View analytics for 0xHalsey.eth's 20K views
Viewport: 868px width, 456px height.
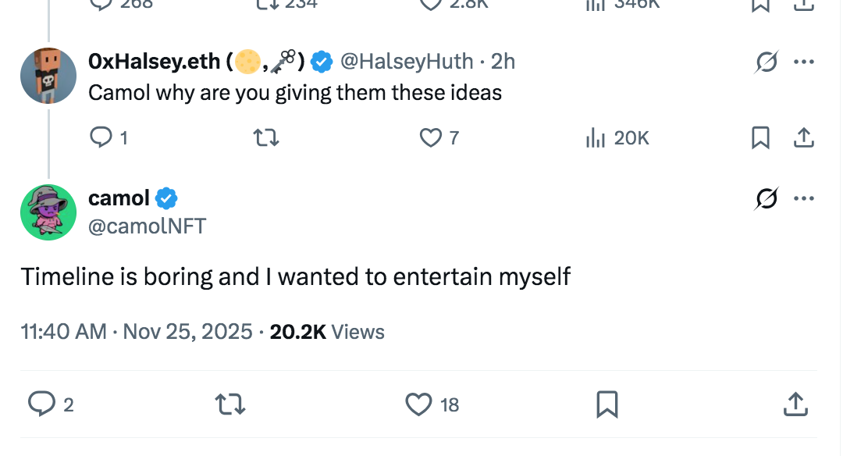point(596,138)
